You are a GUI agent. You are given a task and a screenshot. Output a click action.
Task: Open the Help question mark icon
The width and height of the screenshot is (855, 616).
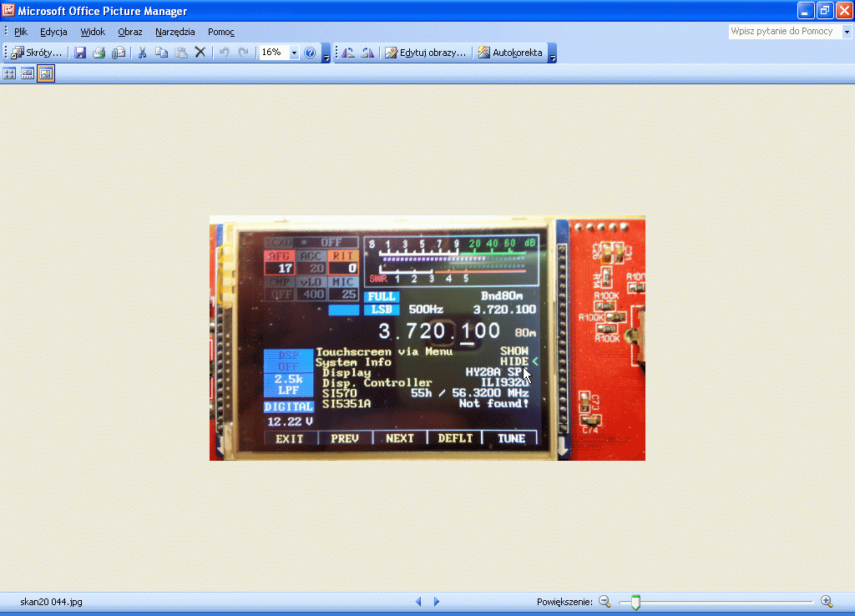pos(310,53)
